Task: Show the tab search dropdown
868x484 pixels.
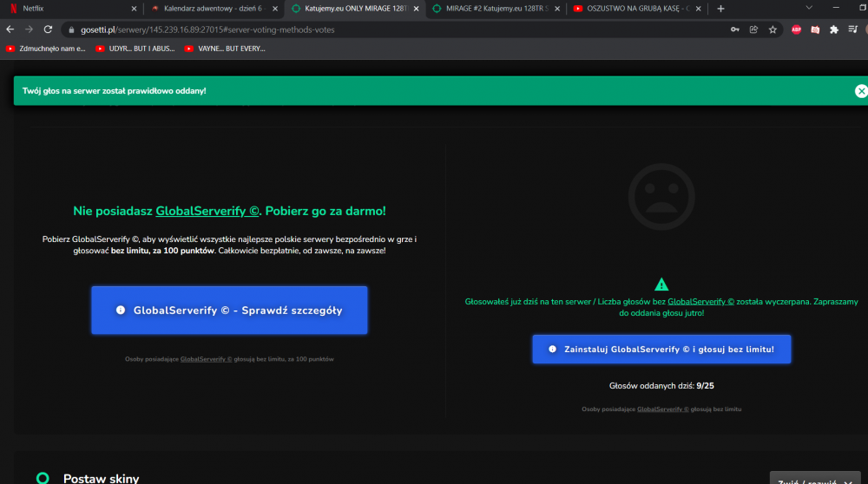Action: 809,8
